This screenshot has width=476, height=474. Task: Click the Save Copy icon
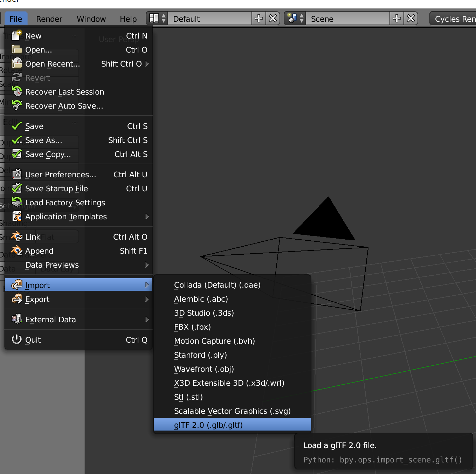(17, 154)
